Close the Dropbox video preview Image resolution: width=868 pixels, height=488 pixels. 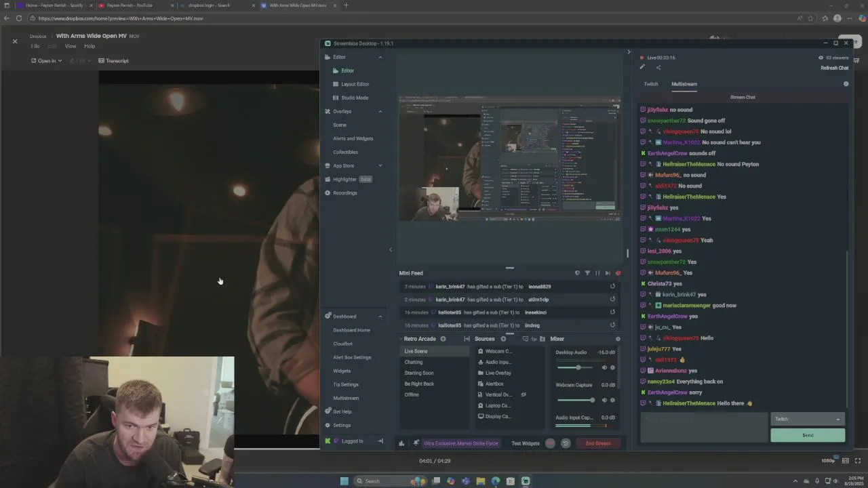click(x=15, y=41)
